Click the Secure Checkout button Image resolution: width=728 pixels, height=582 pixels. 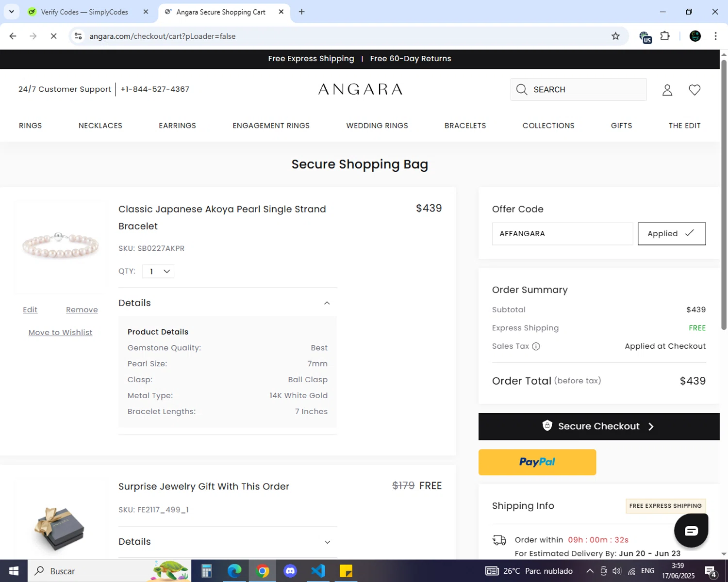tap(599, 426)
